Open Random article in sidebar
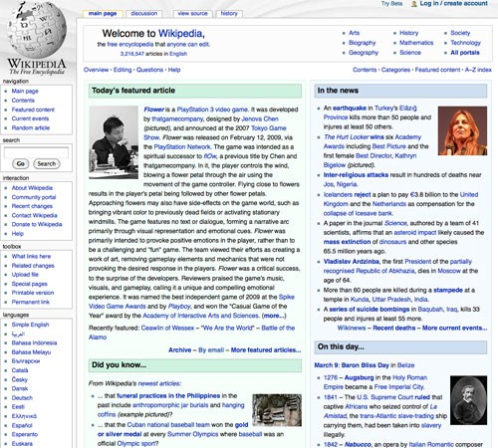498x448 pixels. (x=31, y=127)
